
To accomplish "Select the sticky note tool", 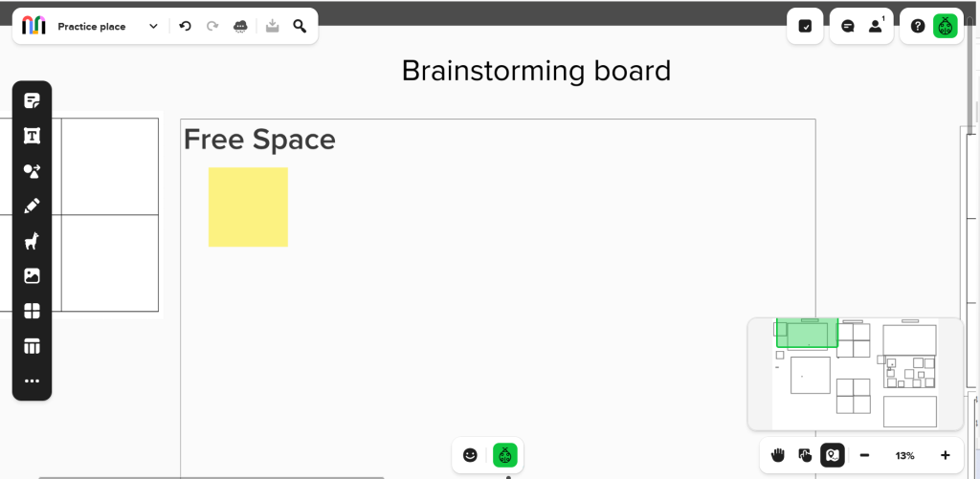I will point(32,100).
